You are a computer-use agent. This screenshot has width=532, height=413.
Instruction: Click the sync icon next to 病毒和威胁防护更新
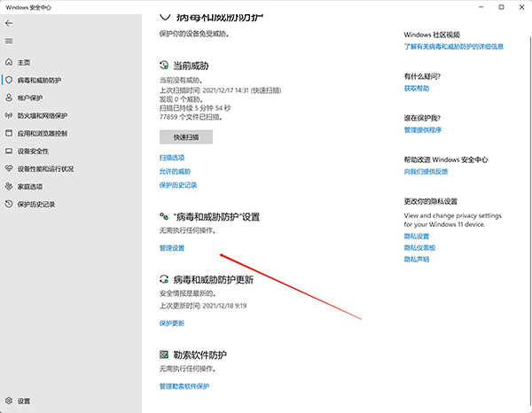tap(164, 279)
